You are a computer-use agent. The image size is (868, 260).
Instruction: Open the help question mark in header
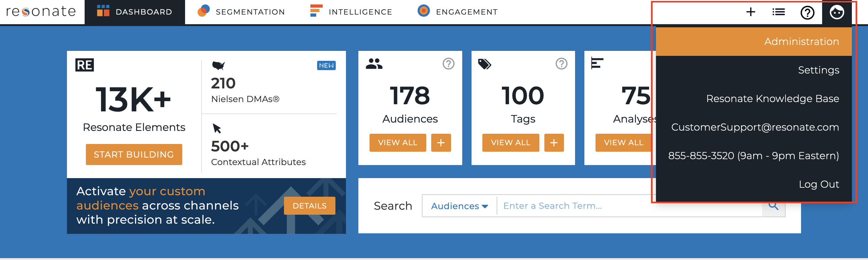coord(807,13)
